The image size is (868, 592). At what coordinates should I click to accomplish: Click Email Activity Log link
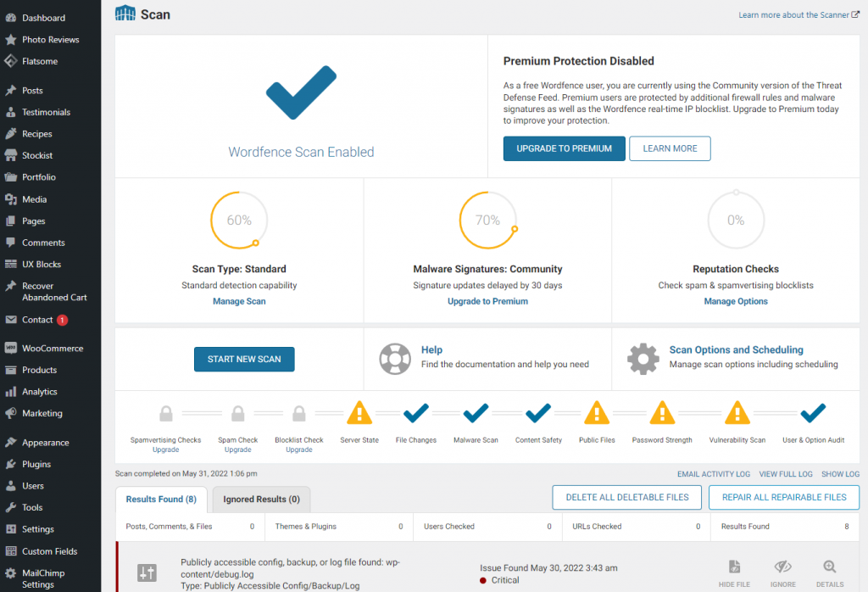point(714,474)
